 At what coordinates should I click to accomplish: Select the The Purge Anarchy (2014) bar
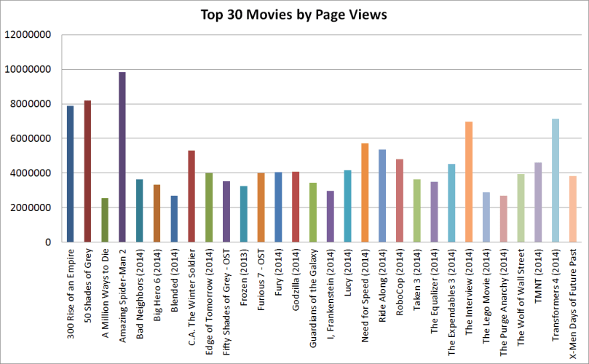coord(503,219)
